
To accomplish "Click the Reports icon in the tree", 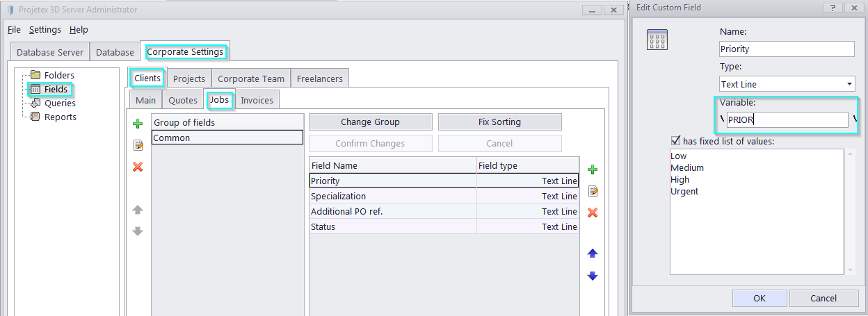I will pos(35,117).
